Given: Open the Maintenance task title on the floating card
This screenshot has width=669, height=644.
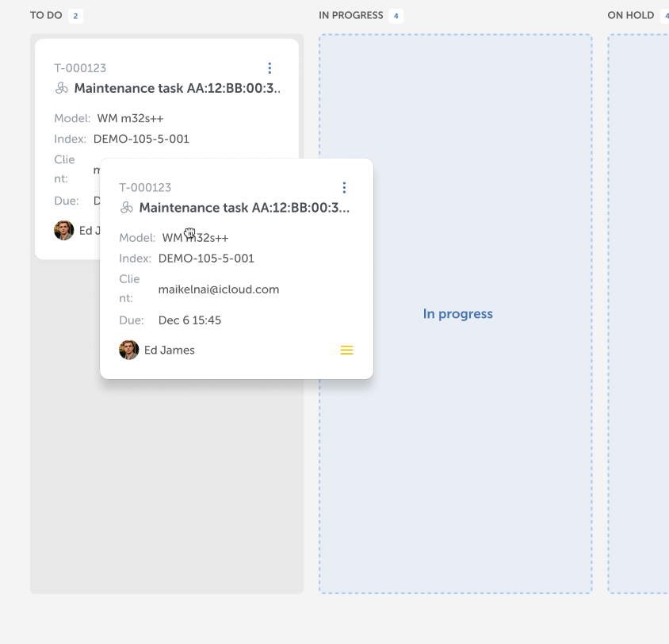Looking at the screenshot, I should [x=244, y=208].
